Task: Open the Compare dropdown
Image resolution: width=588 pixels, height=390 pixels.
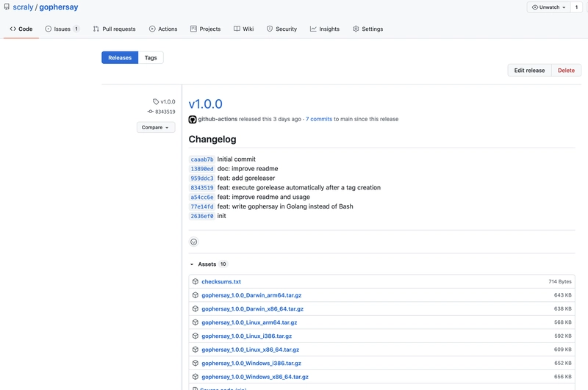Action: tap(156, 127)
